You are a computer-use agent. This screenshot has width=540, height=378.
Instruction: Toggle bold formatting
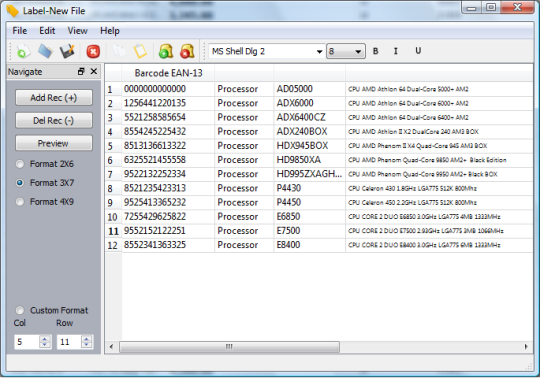tap(375, 51)
